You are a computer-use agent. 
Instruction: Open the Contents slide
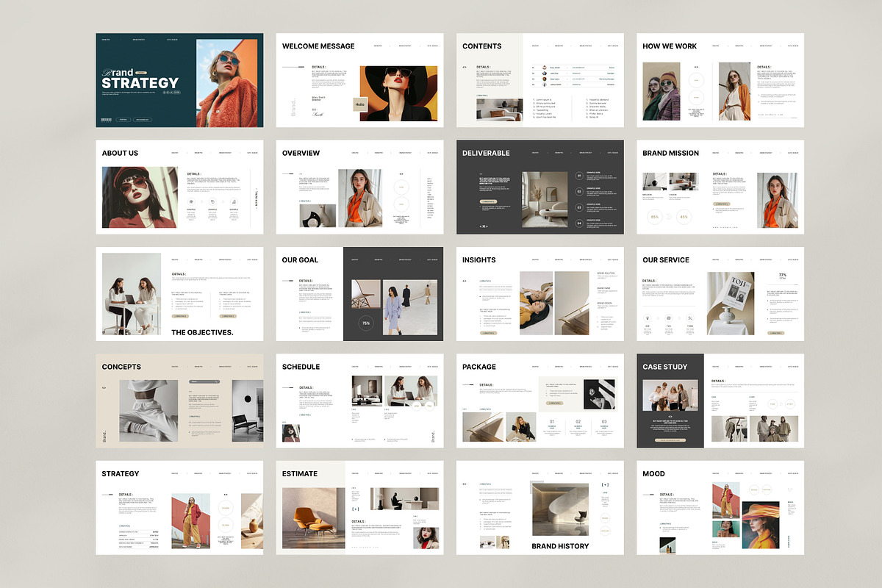[x=540, y=80]
